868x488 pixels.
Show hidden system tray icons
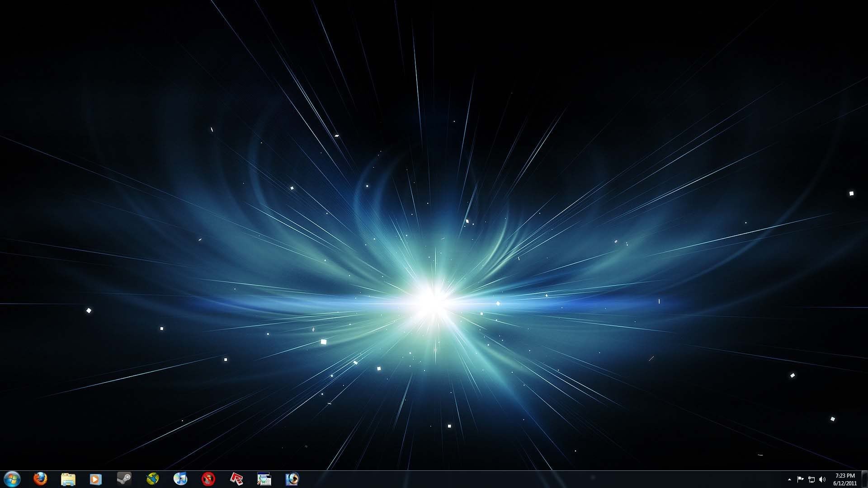click(789, 479)
